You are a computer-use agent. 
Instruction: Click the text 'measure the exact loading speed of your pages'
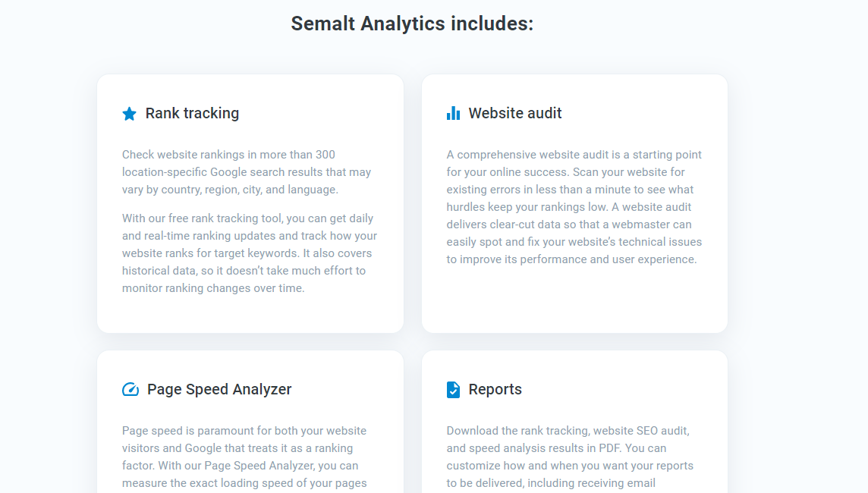pos(244,483)
